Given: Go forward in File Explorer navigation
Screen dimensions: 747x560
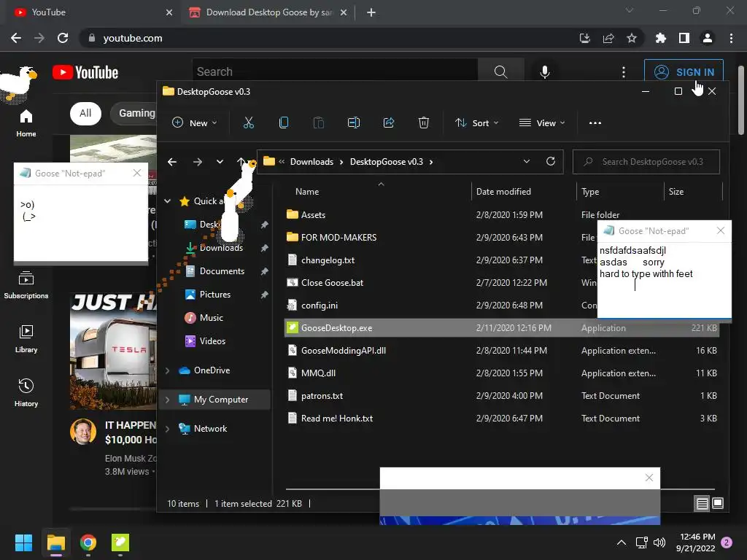Looking at the screenshot, I should coord(197,162).
